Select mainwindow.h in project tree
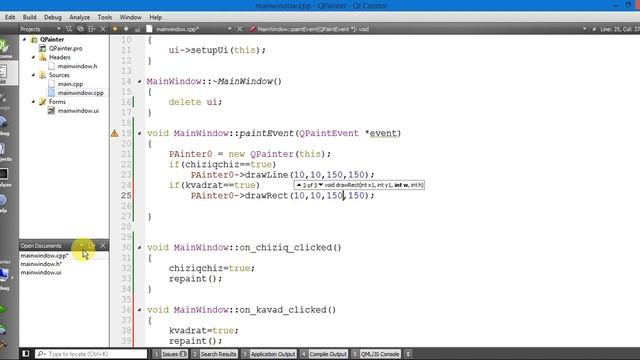 (x=77, y=66)
